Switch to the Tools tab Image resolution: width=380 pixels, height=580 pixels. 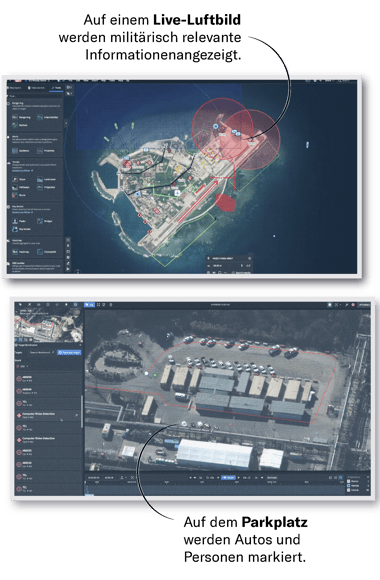point(56,88)
